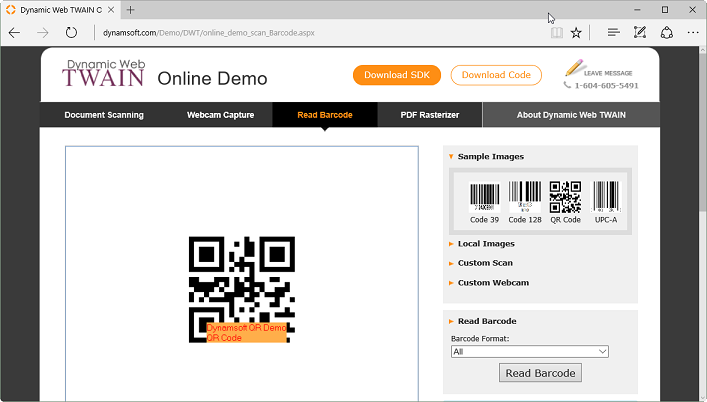Viewport: 707px width, 402px height.
Task: Go to the PDF Rasterizer tab
Action: [430, 115]
